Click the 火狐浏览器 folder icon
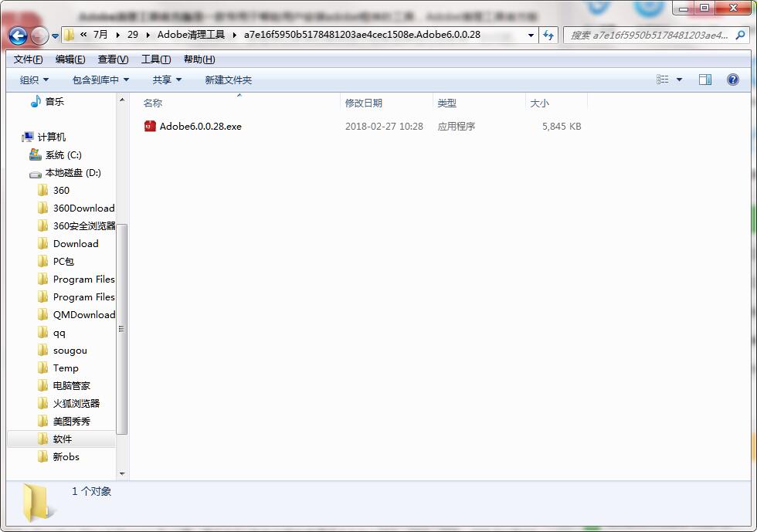 [43, 403]
